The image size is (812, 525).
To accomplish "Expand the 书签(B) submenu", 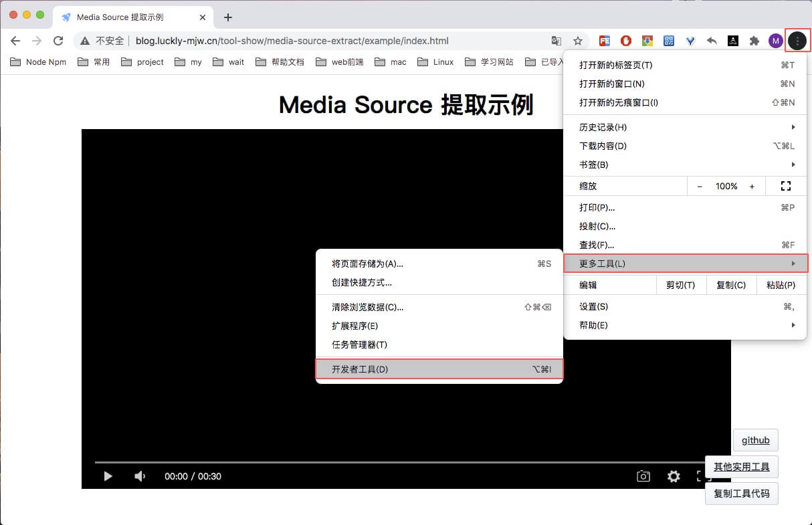I will coord(685,165).
